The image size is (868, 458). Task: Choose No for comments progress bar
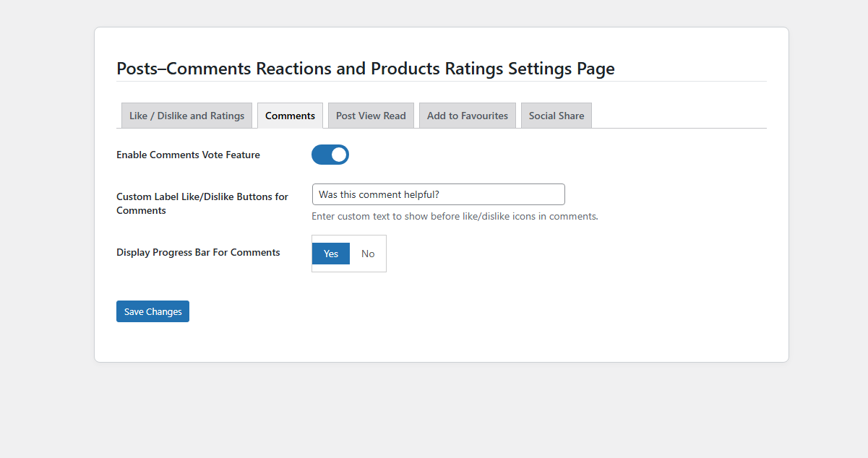[x=368, y=254]
